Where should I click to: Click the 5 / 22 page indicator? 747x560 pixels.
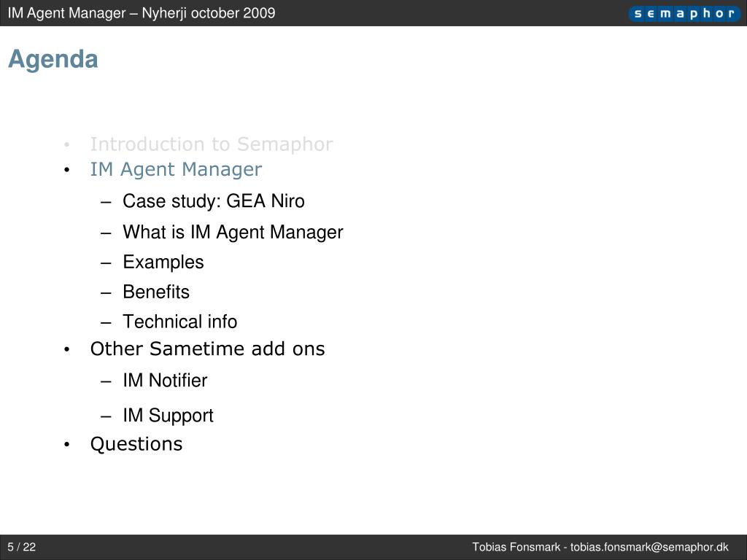(x=22, y=547)
